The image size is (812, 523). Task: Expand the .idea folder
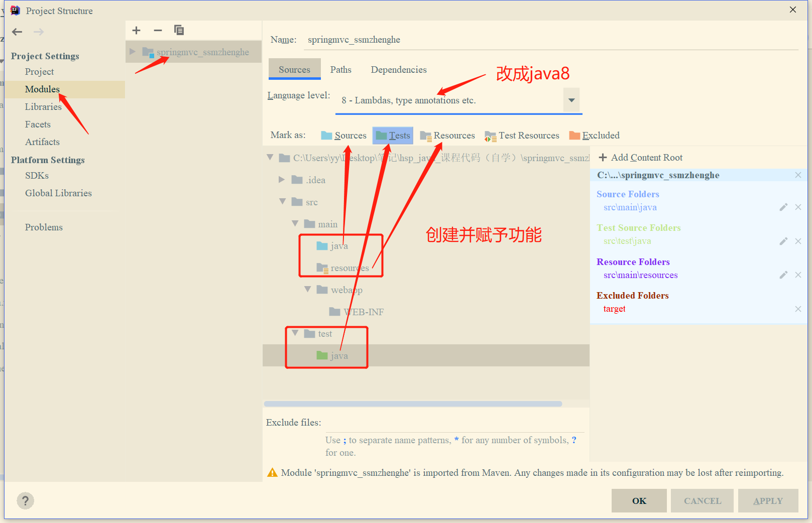point(282,180)
